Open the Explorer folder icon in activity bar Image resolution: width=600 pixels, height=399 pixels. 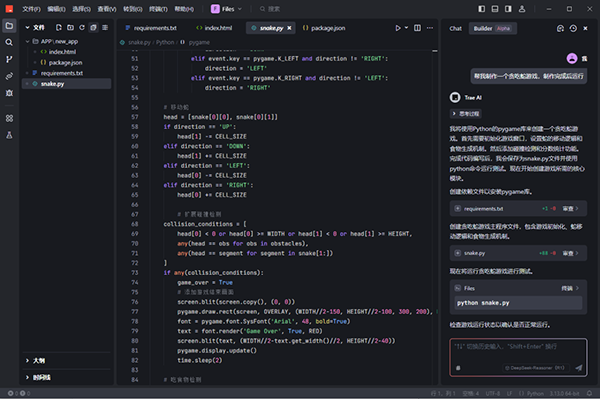click(9, 26)
